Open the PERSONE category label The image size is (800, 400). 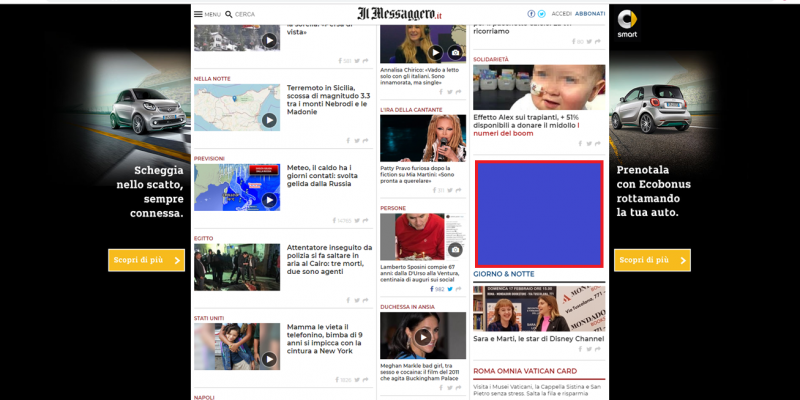(393, 208)
